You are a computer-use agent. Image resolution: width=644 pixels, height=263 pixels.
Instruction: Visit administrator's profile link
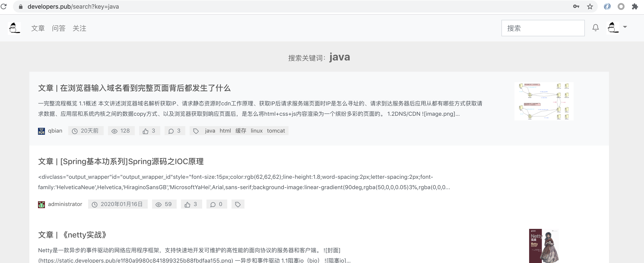65,204
